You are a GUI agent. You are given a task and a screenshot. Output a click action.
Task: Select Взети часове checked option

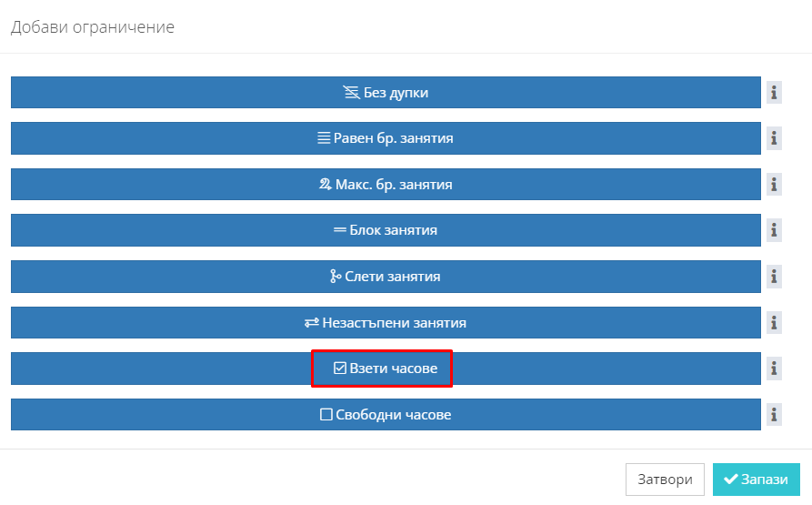click(386, 369)
